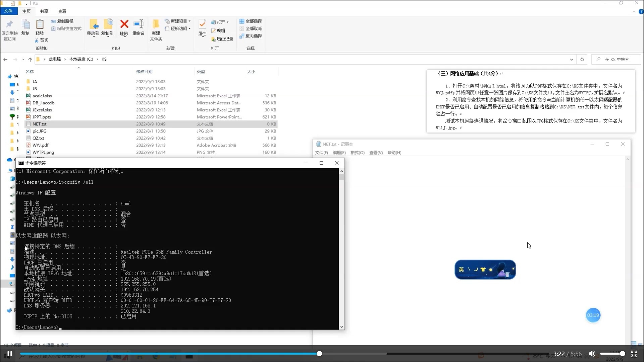Collapse the ribbon chevron
The height and width of the screenshot is (362, 644).
pos(634,11)
